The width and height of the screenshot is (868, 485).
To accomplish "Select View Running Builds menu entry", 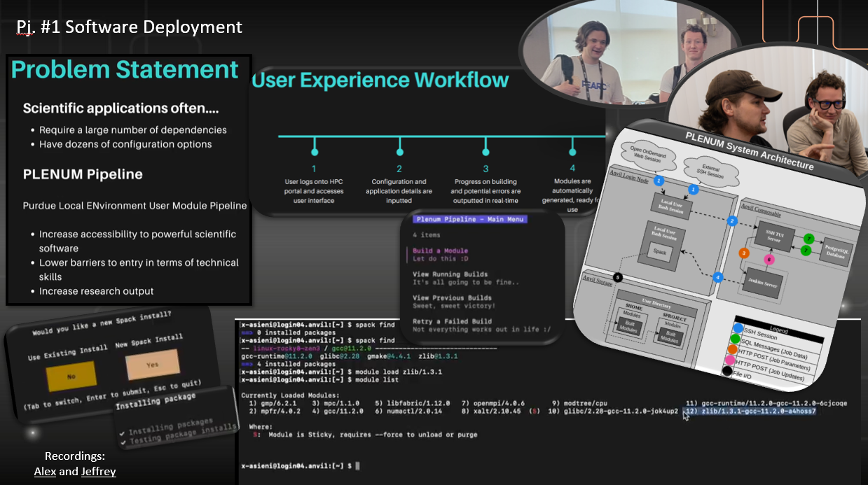I will (450, 274).
